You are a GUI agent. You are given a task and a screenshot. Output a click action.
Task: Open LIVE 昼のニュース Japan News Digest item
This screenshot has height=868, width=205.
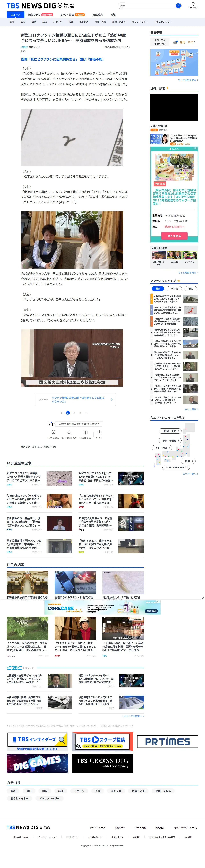click(x=174, y=139)
